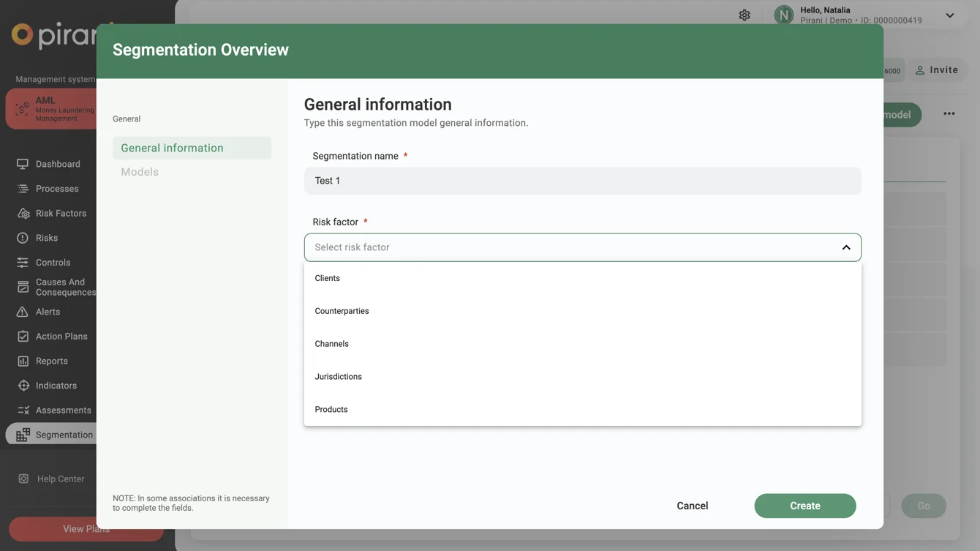The width and height of the screenshot is (980, 551).
Task: Cancel the segmentation dialog
Action: click(x=692, y=506)
